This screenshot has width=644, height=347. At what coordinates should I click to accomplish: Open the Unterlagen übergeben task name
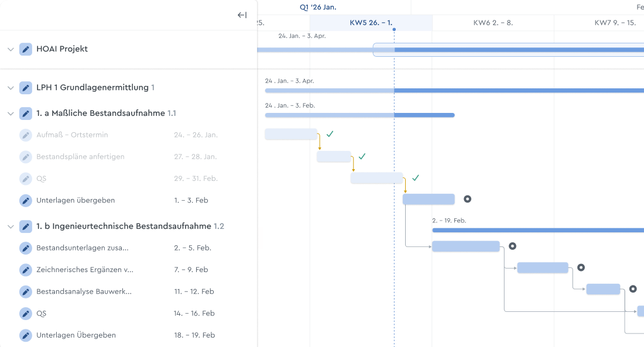click(76, 201)
